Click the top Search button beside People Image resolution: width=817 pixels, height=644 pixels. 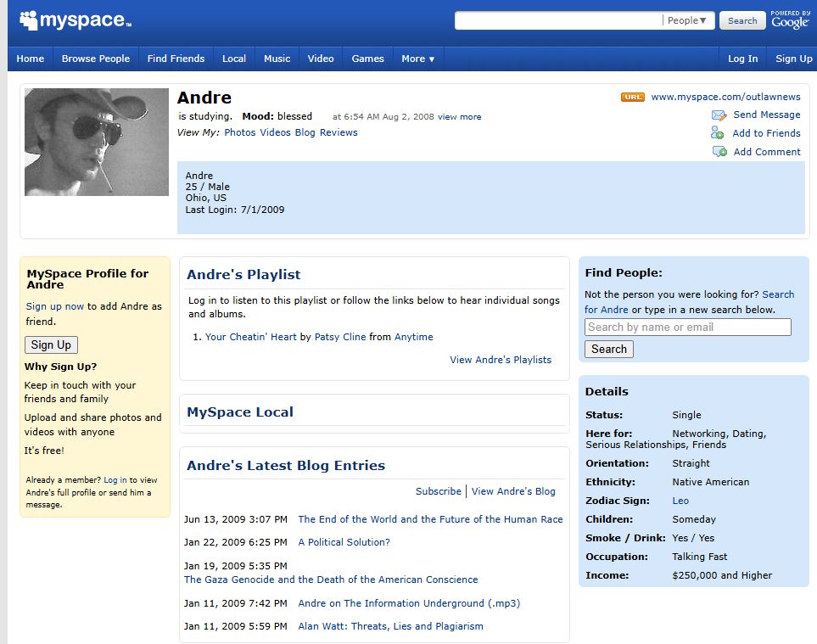point(742,21)
